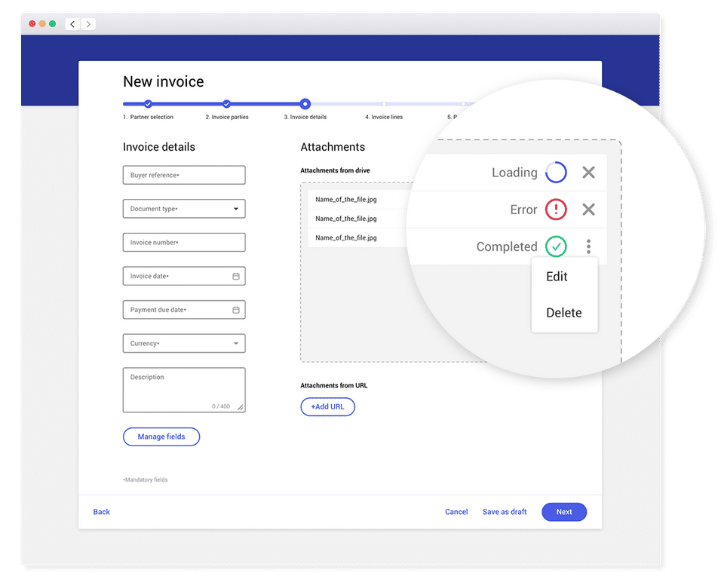Click the green Completed checkmark icon
The width and height of the screenshot is (724, 588).
[556, 247]
